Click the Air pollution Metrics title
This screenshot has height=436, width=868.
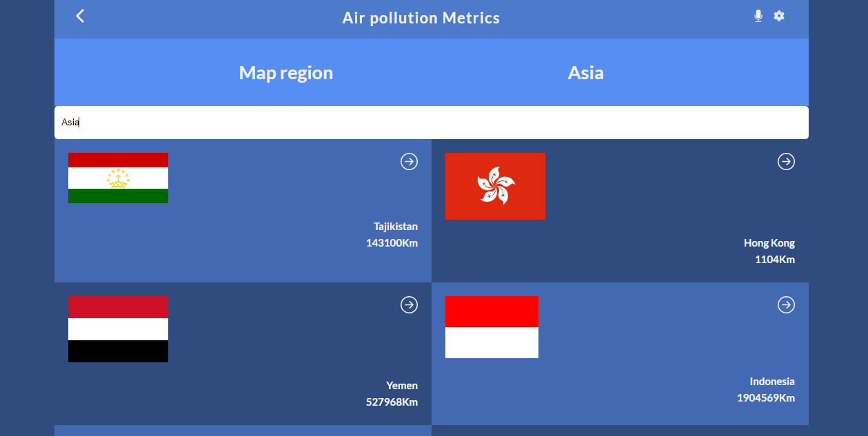pos(421,18)
